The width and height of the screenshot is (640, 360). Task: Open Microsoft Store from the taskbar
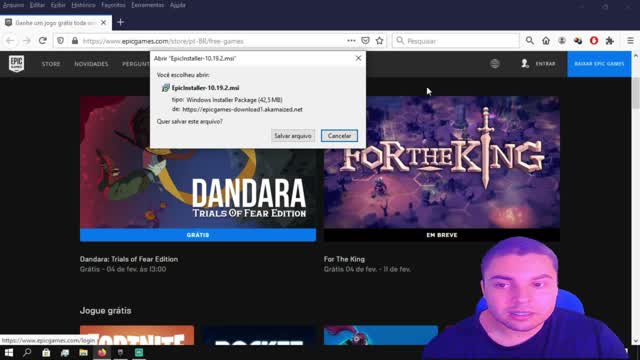(46, 353)
